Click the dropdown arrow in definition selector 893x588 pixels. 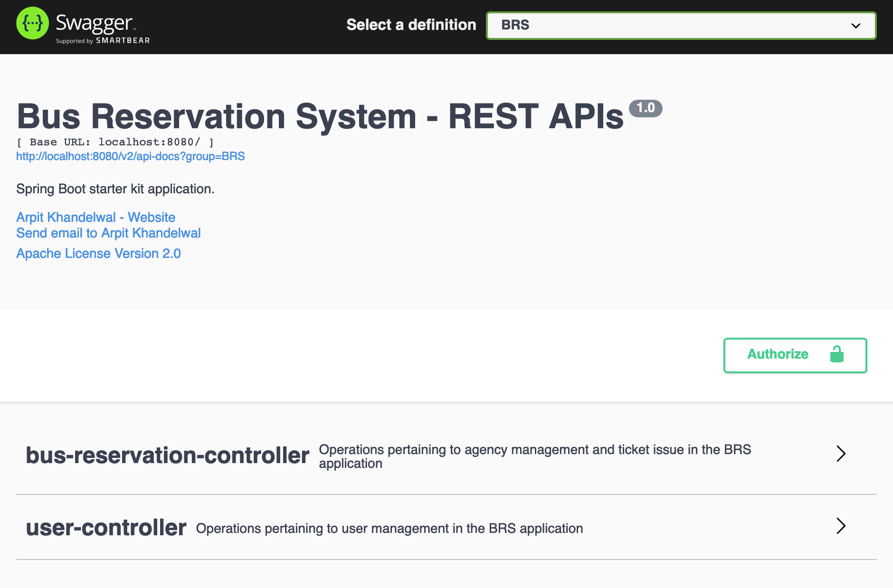click(x=855, y=26)
